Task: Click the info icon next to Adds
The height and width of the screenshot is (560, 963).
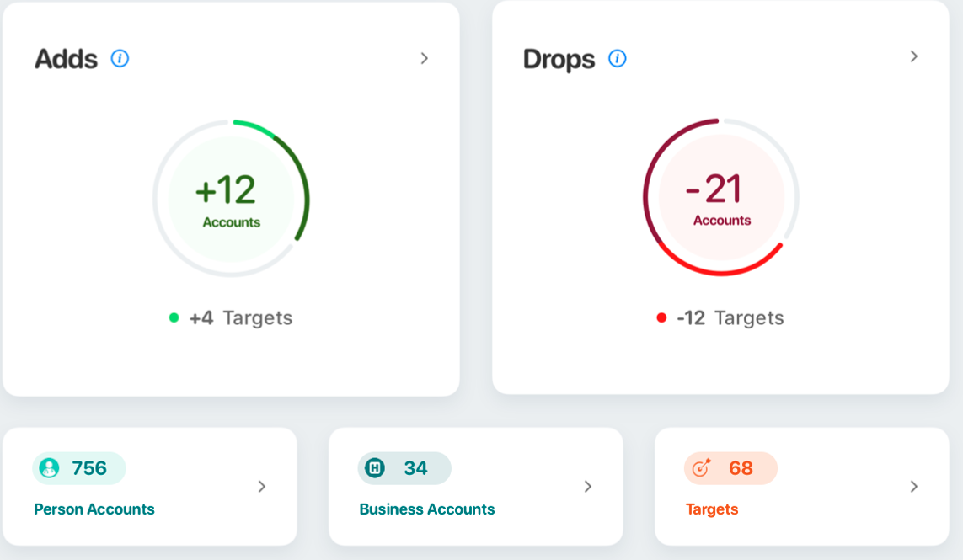Action: pyautogui.click(x=120, y=58)
